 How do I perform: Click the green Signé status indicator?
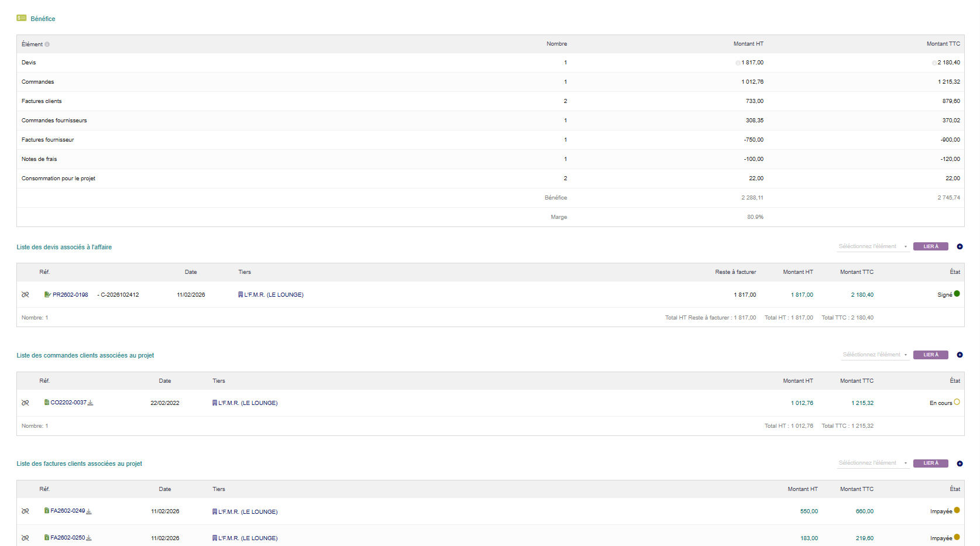[x=957, y=294]
